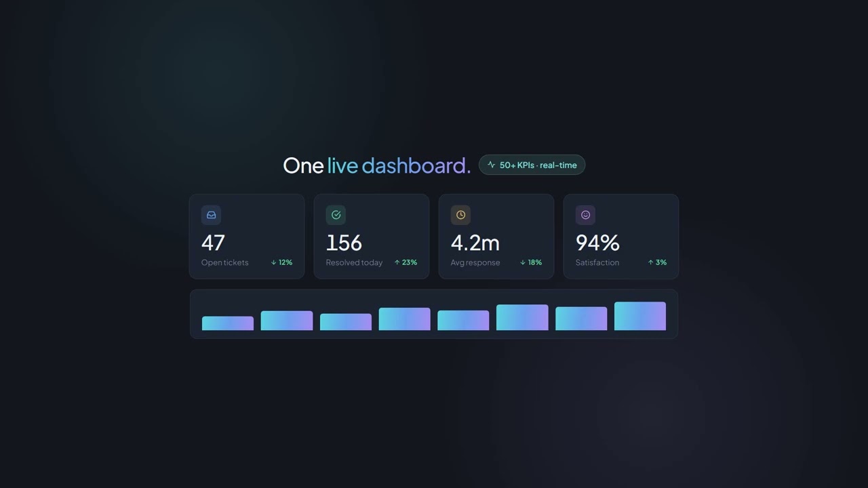Image resolution: width=868 pixels, height=488 pixels.
Task: Click the fourth bar in the chart
Action: (404, 319)
